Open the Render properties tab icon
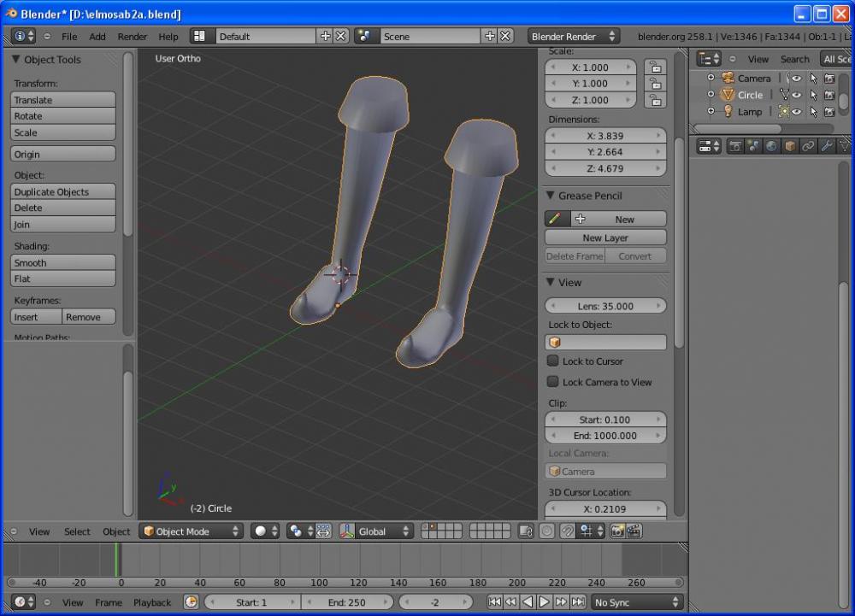Image resolution: width=855 pixels, height=616 pixels. (735, 146)
